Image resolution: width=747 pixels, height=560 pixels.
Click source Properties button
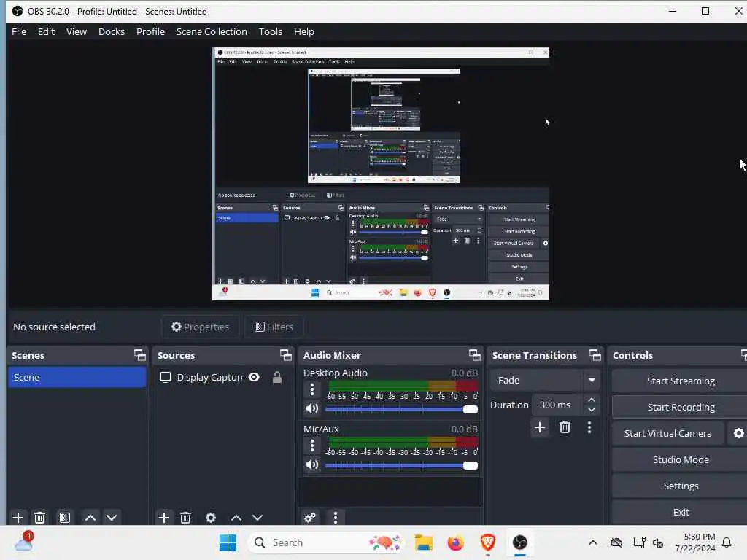pos(200,327)
